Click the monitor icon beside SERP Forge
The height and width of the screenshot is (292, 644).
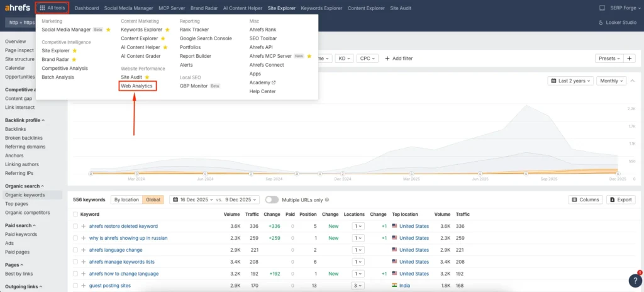tap(602, 8)
